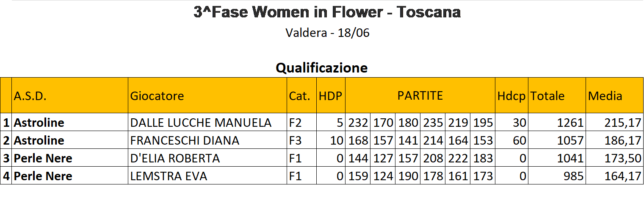
Task: Select the LEMSTRA EVA cell
Action: [207, 176]
